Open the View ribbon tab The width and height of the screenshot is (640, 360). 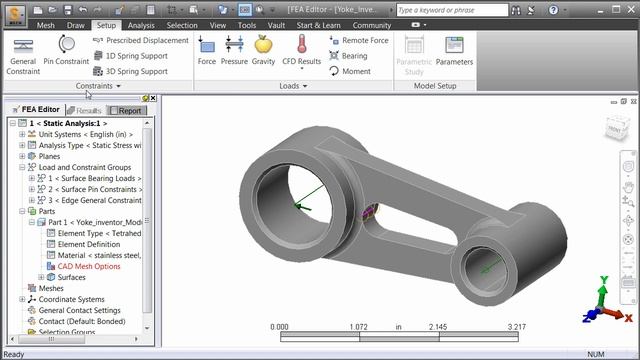pos(218,25)
